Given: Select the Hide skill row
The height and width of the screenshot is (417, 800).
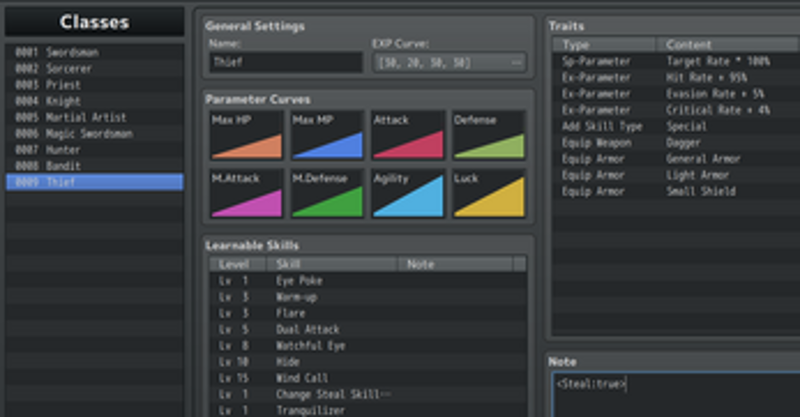Looking at the screenshot, I should (x=367, y=362).
